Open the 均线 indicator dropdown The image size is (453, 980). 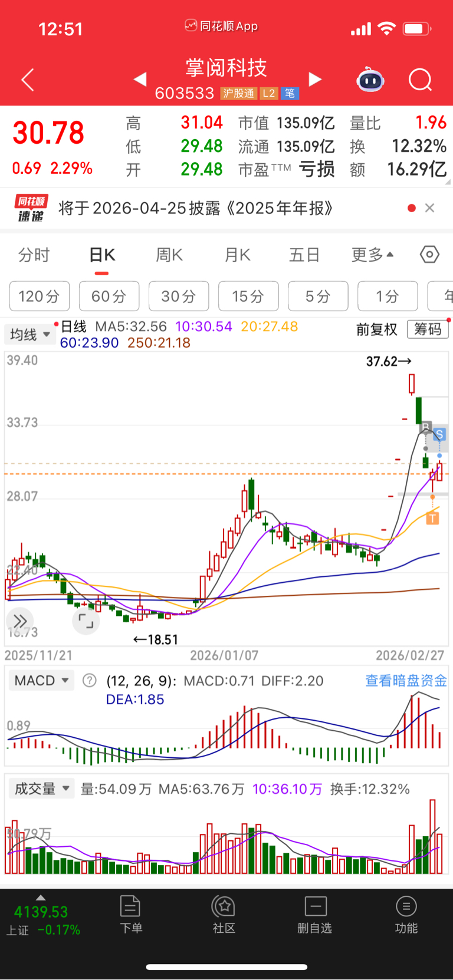point(30,335)
